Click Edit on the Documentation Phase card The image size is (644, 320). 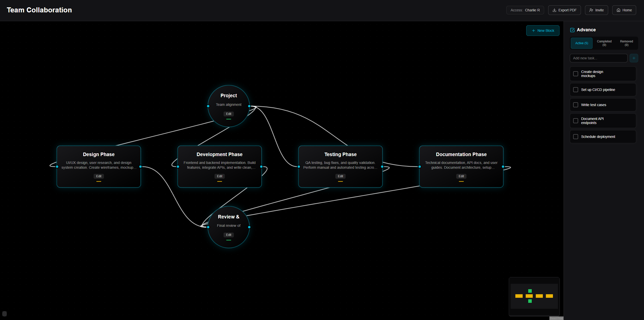tap(461, 176)
